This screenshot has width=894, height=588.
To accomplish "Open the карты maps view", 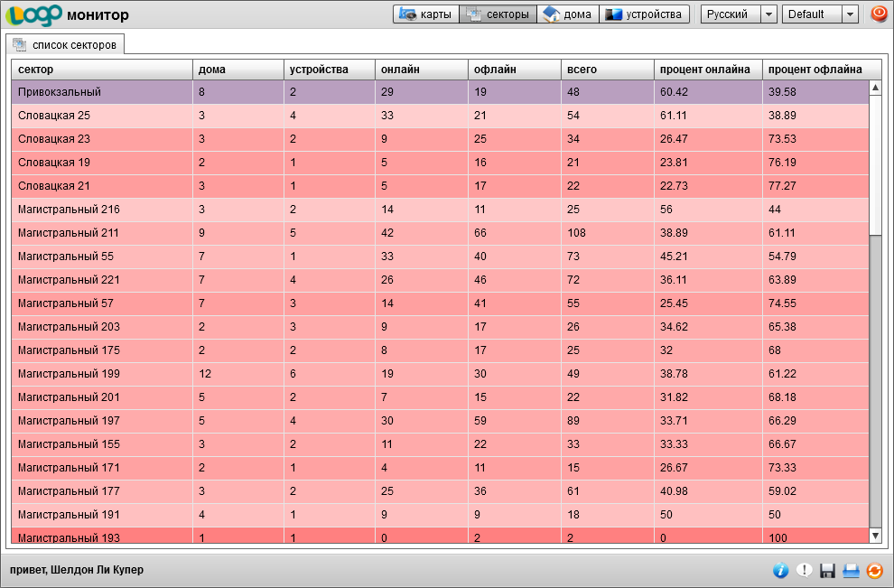I will pos(425,14).
